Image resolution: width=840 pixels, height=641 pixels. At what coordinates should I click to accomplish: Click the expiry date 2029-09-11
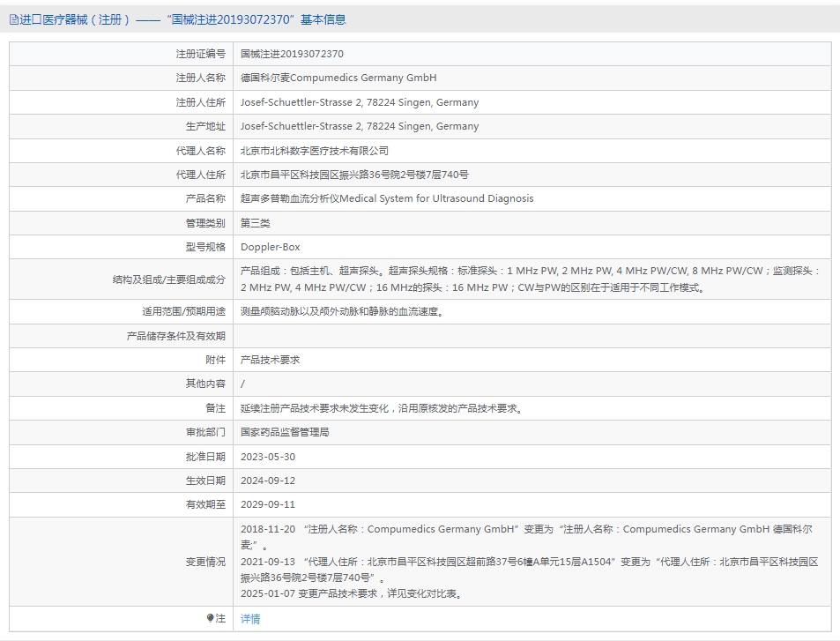[x=268, y=504]
